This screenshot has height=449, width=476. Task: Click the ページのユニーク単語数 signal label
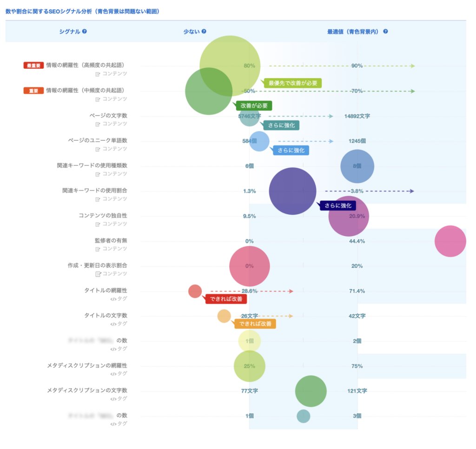tap(98, 140)
